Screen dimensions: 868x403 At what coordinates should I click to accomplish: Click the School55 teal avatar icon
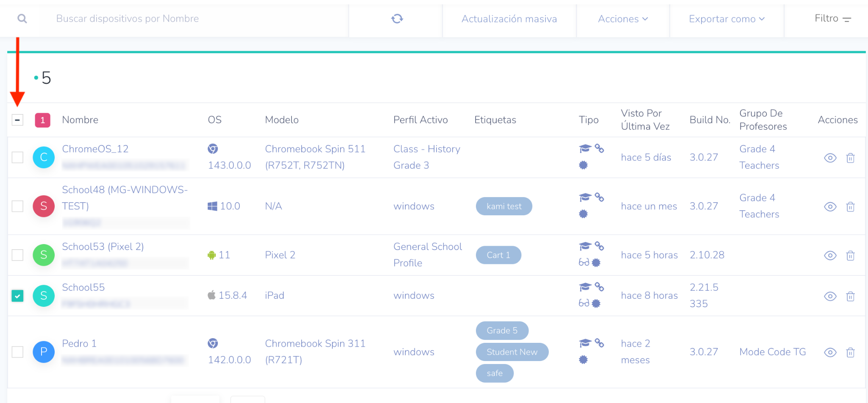coord(44,296)
